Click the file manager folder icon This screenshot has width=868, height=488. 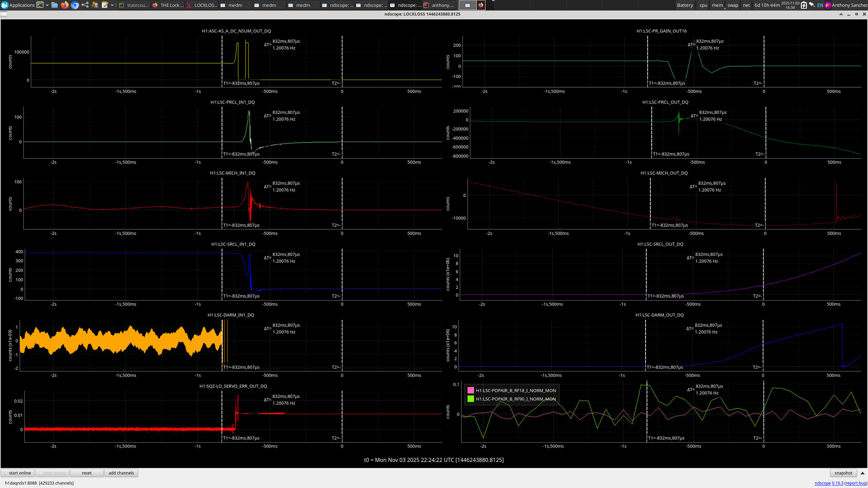pyautogui.click(x=55, y=5)
